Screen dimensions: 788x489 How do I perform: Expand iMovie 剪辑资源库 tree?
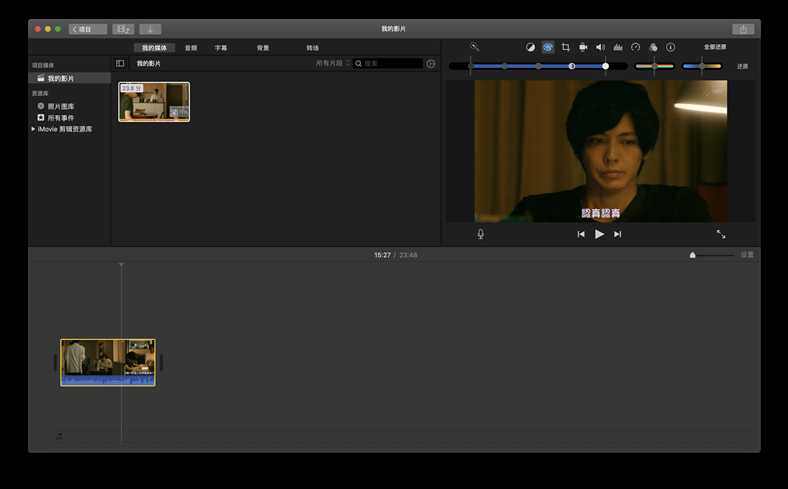point(33,129)
